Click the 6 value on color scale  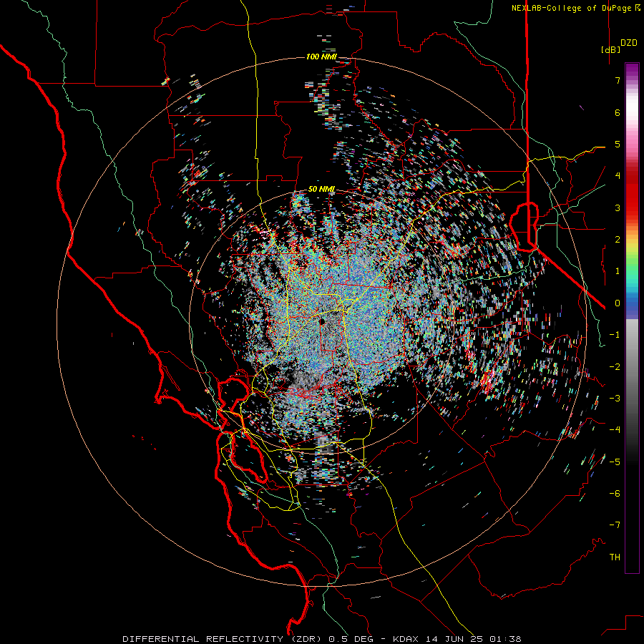point(618,112)
